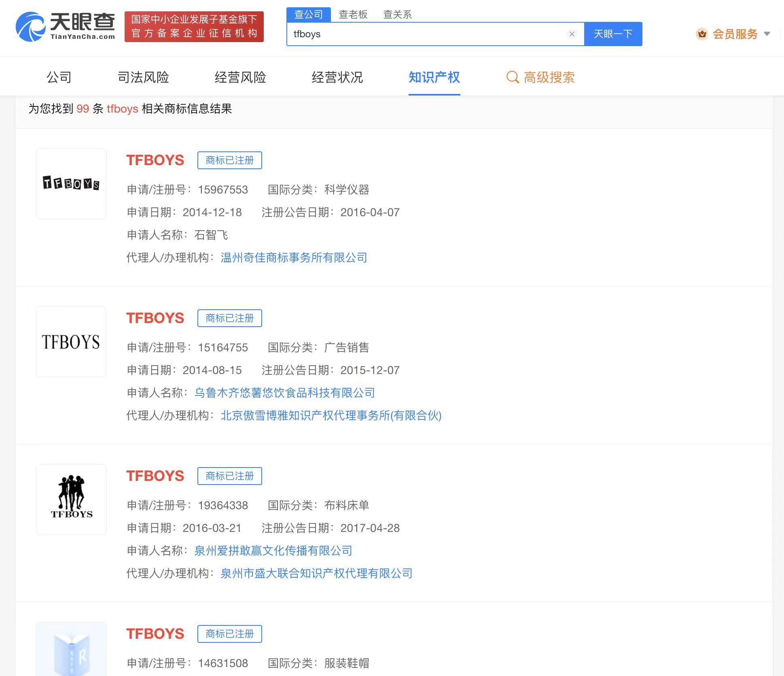The width and height of the screenshot is (784, 676).
Task: Click 商标已注册 badge of the 广告销售 trademark
Action: (230, 318)
